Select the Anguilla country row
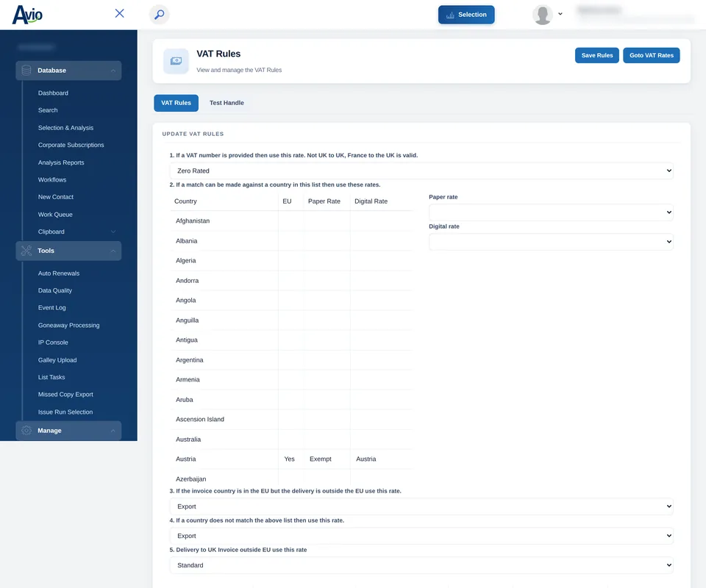Image resolution: width=706 pixels, height=588 pixels. (x=291, y=320)
